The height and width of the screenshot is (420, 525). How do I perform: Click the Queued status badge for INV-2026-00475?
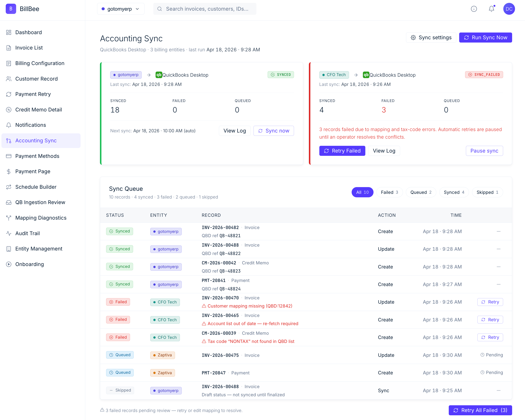click(x=120, y=355)
